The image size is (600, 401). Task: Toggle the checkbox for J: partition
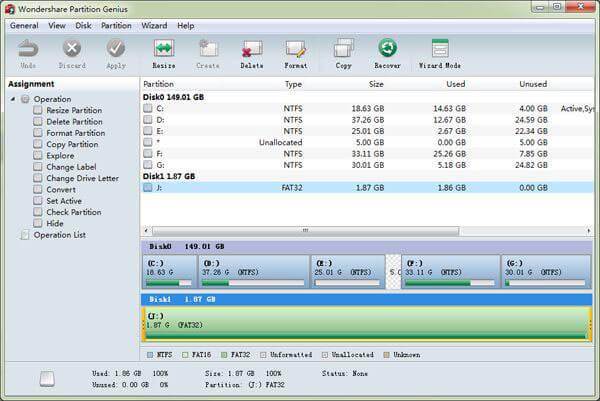(x=148, y=187)
